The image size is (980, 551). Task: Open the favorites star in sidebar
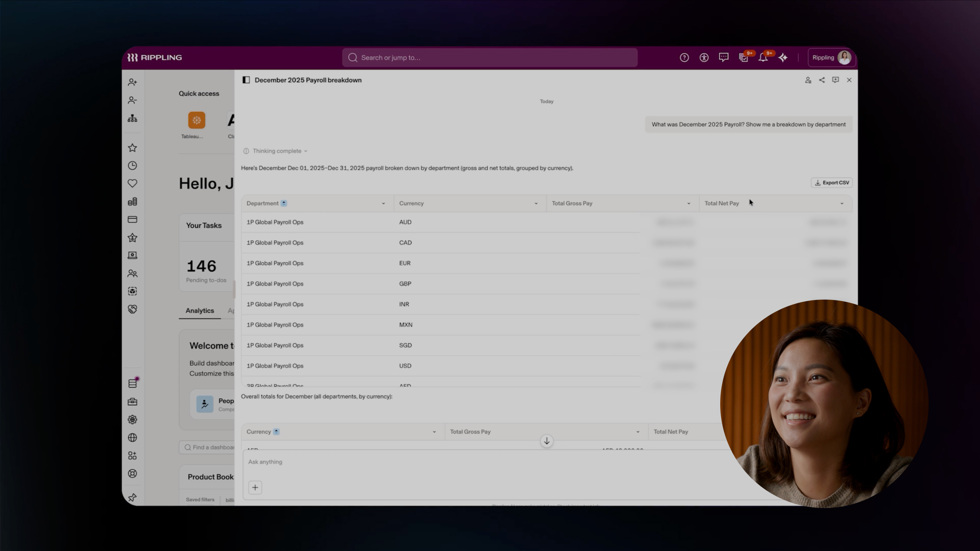pos(132,148)
